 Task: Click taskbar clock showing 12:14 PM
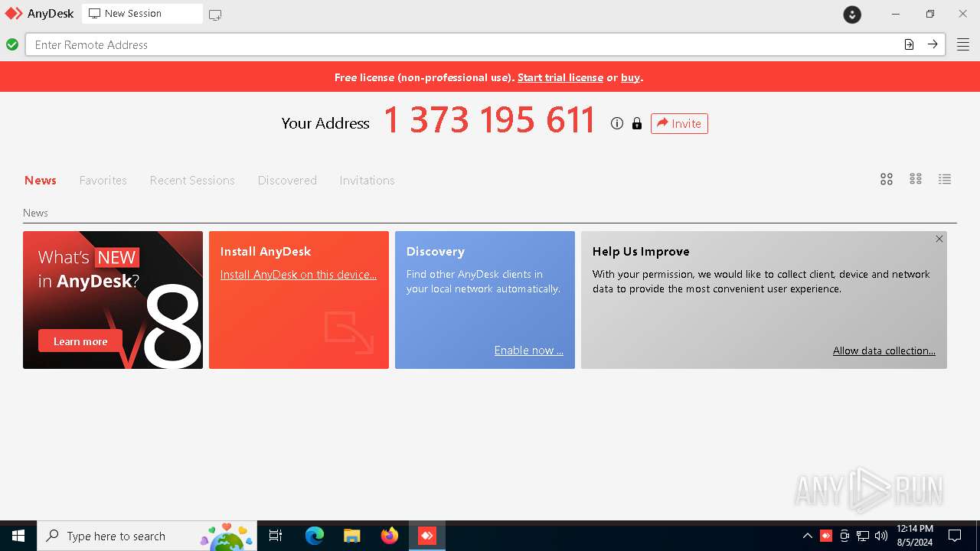pyautogui.click(x=915, y=536)
